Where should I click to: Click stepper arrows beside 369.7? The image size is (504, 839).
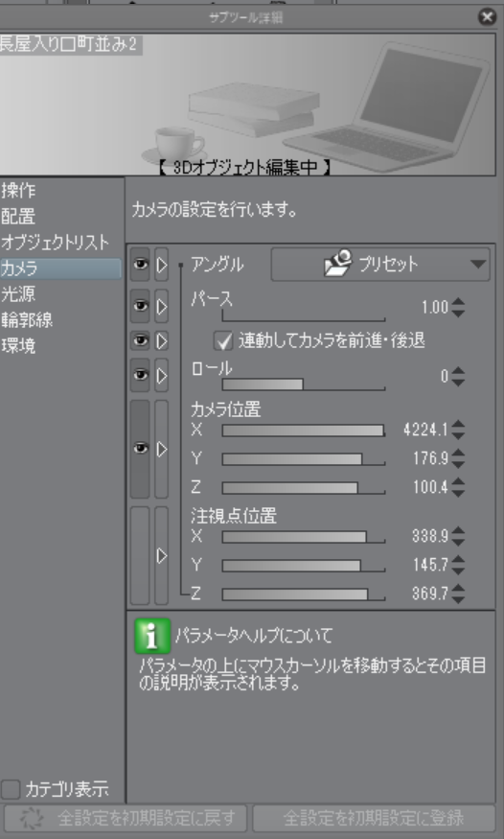click(x=458, y=593)
